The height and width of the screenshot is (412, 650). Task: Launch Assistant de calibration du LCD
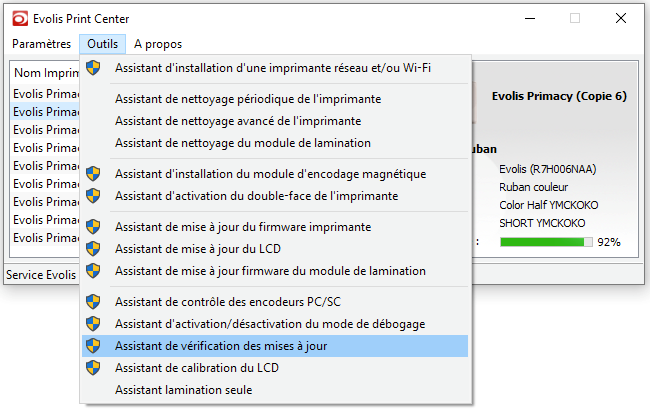click(x=275, y=368)
